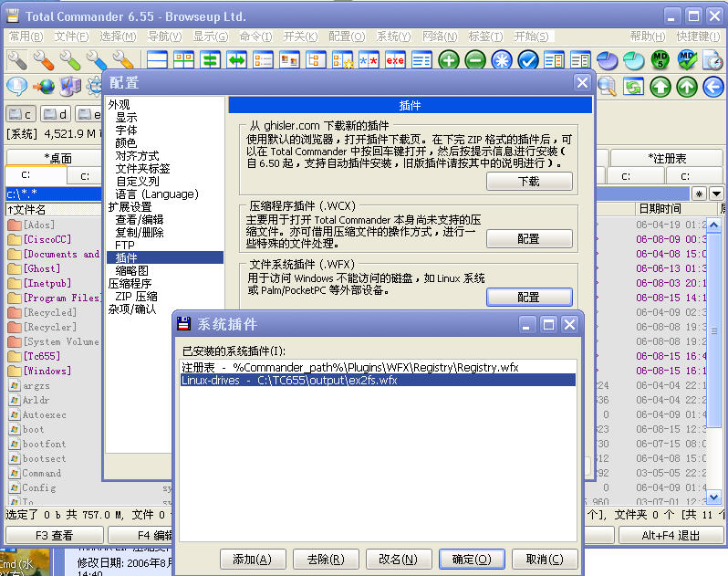This screenshot has height=576, width=728.
Task: Click the 去除(R) button
Action: click(x=326, y=560)
